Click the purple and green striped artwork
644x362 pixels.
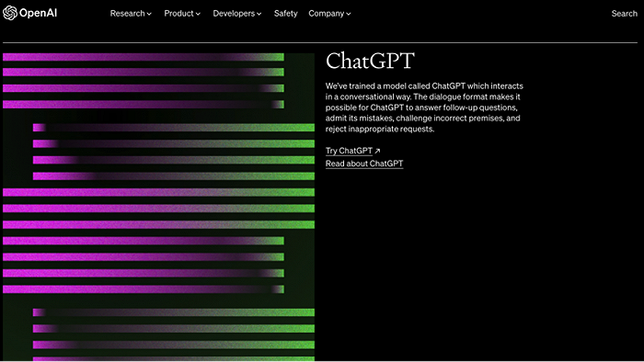[158, 207]
